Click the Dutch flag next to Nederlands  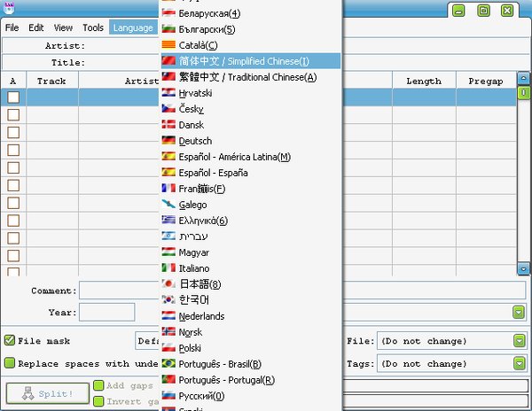pos(168,316)
